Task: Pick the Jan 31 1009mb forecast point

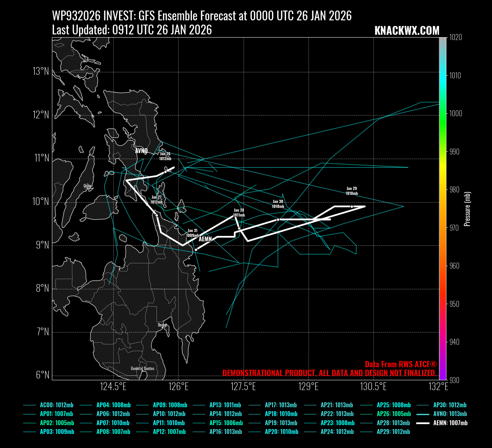Action: coord(196,250)
